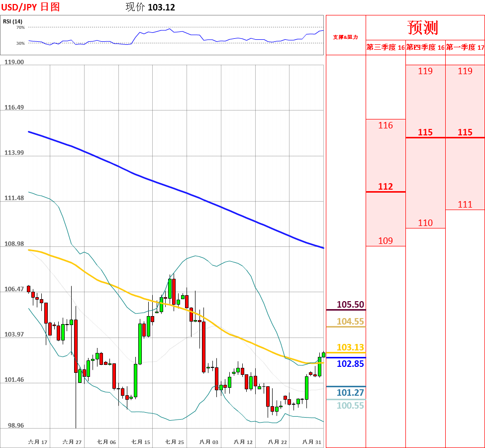Click the 105.50 resistance level
The width and height of the screenshot is (485, 448).
350,305
